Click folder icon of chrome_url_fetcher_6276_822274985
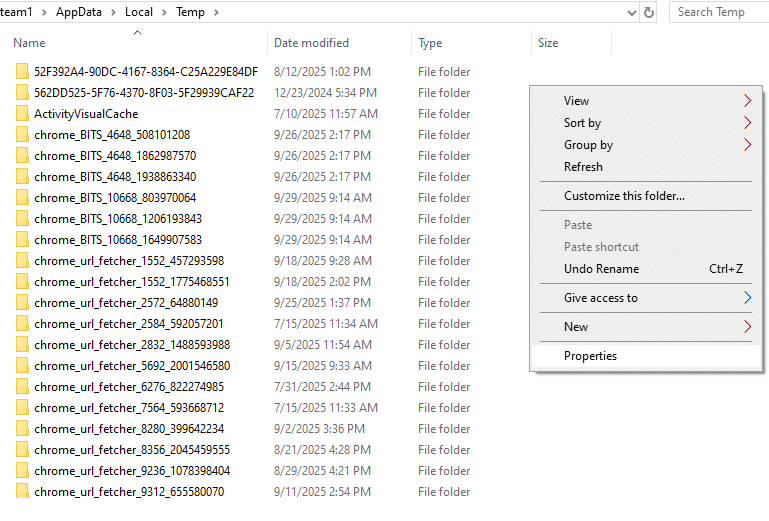The height and width of the screenshot is (521, 769). coord(22,387)
